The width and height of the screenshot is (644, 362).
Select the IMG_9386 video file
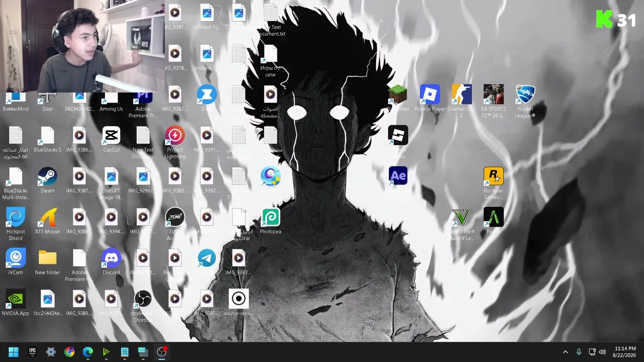[79, 140]
